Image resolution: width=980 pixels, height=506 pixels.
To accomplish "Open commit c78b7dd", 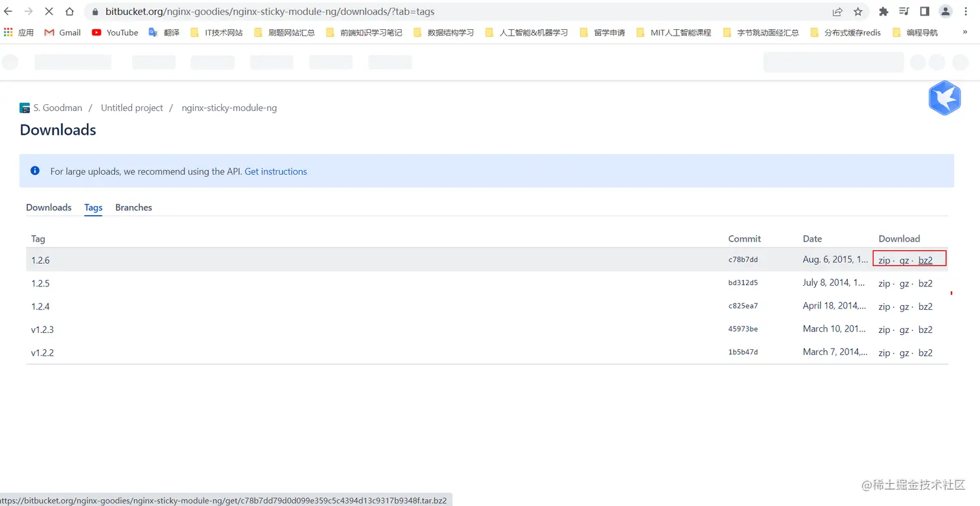I will tap(743, 260).
